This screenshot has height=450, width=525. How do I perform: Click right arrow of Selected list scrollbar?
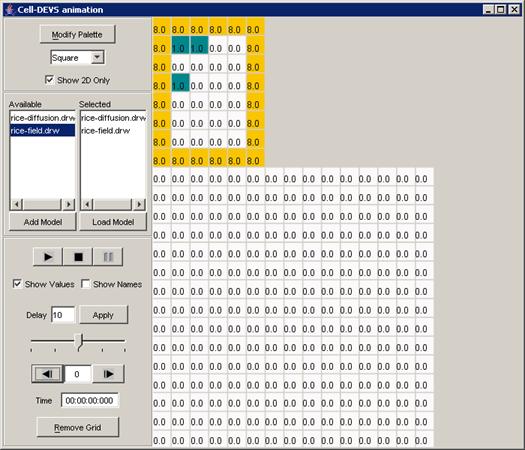[x=139, y=204]
